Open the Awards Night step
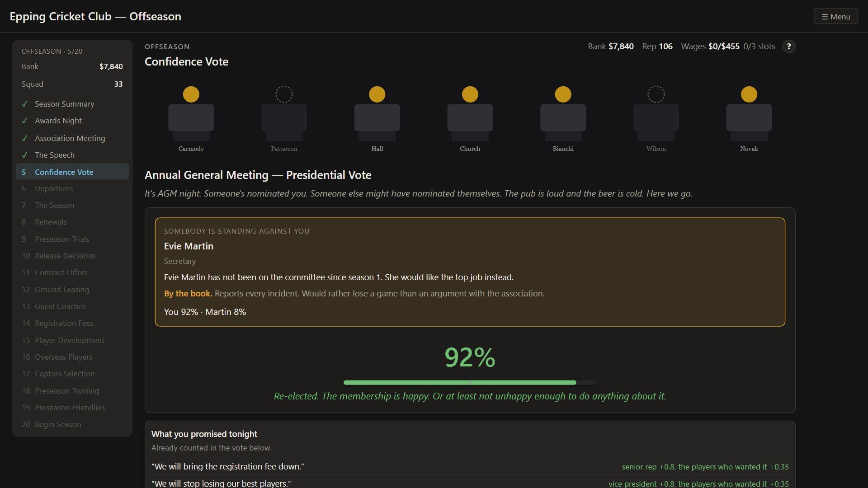This screenshot has width=868, height=488. coord(72,121)
